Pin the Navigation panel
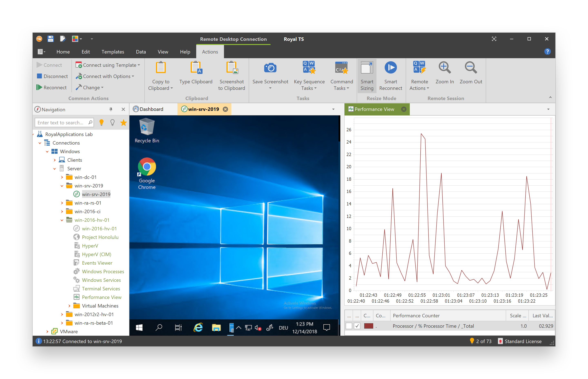The image size is (588, 379). (111, 109)
